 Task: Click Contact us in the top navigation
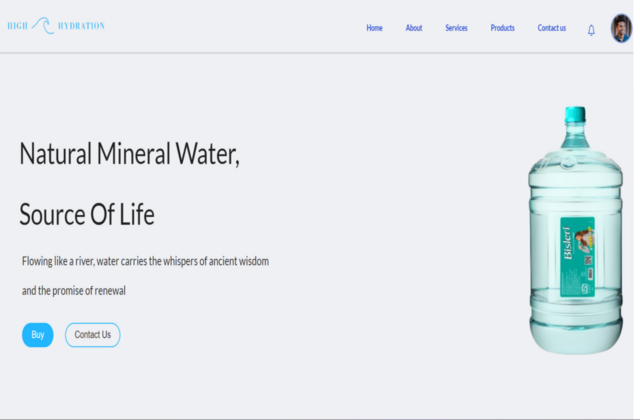point(551,28)
